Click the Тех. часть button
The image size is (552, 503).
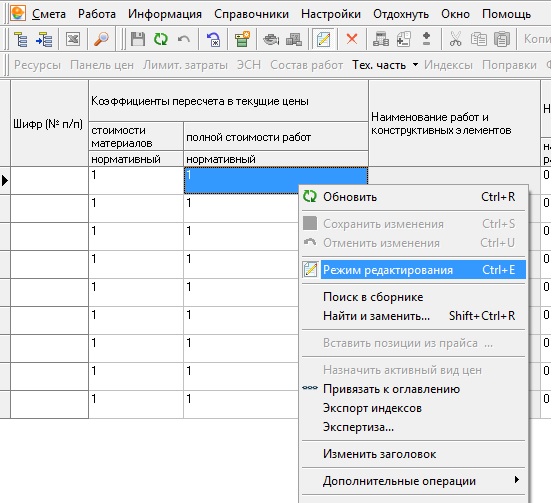click(379, 65)
